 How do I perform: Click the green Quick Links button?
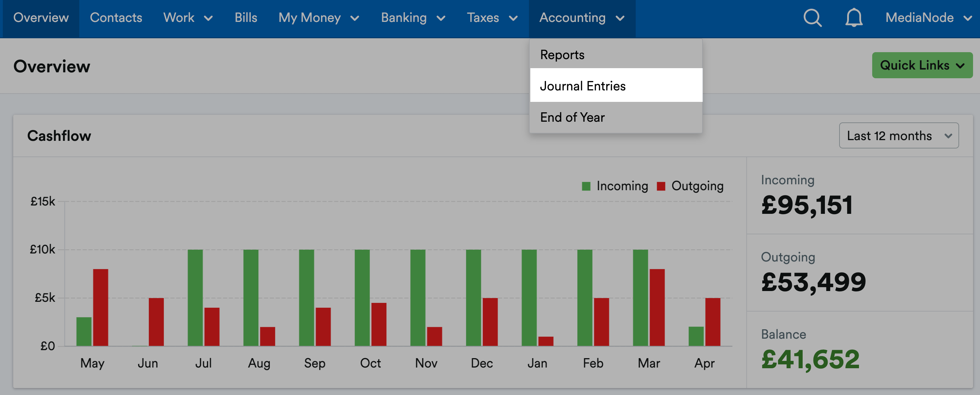(x=922, y=65)
